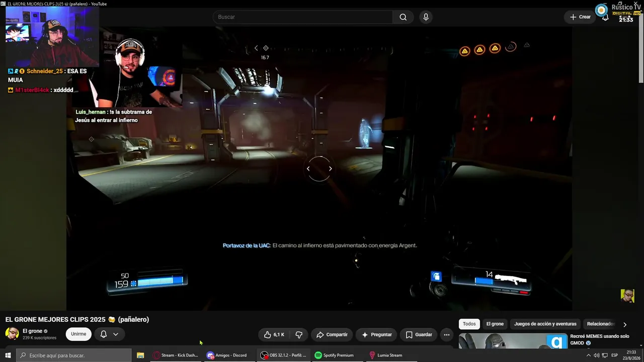This screenshot has width=644, height=362.
Task: Select the Todos filter chip
Action: click(x=469, y=324)
